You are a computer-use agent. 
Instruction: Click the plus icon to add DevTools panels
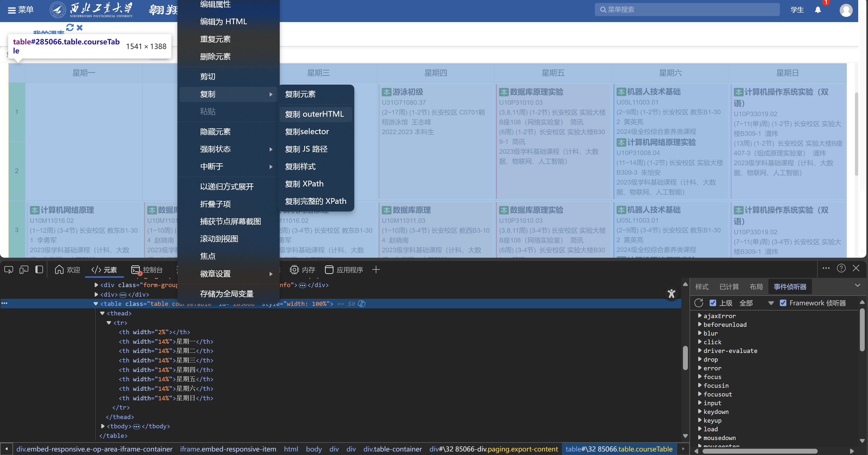pyautogui.click(x=376, y=270)
